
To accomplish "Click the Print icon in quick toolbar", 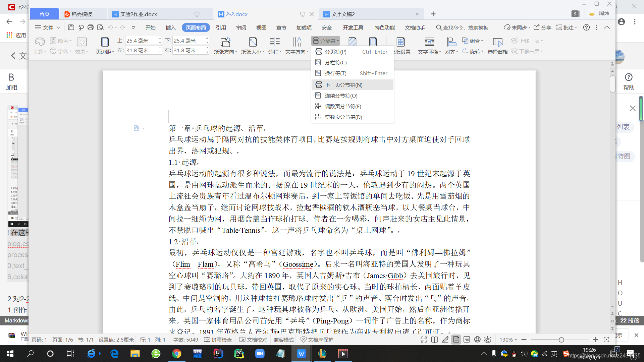I will tap(91, 27).
